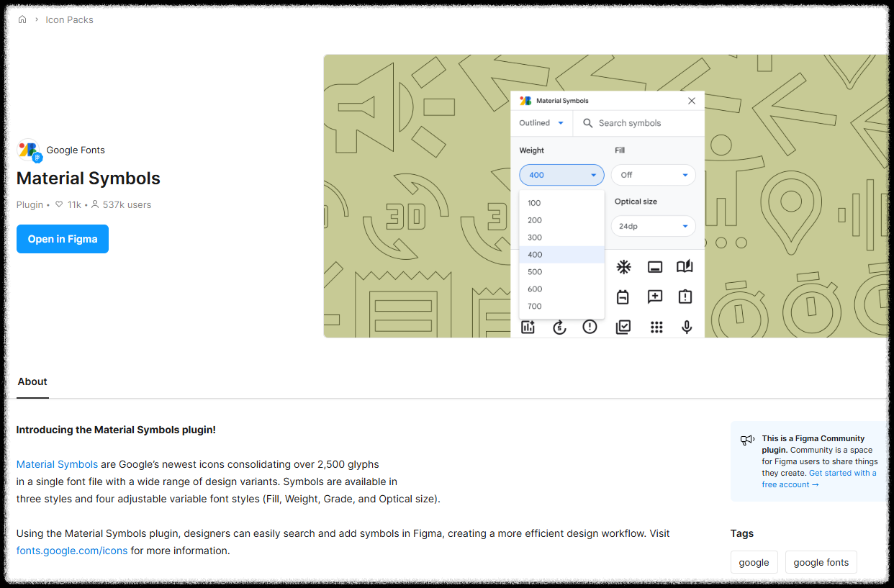Open the Fill Off dropdown
Image resolution: width=894 pixels, height=588 pixels.
coord(653,175)
